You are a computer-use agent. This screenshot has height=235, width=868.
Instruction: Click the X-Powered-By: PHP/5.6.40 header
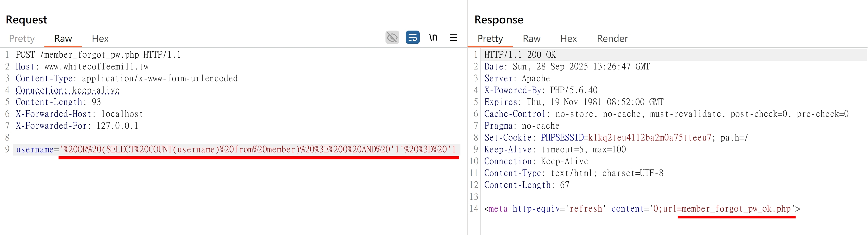click(x=541, y=90)
